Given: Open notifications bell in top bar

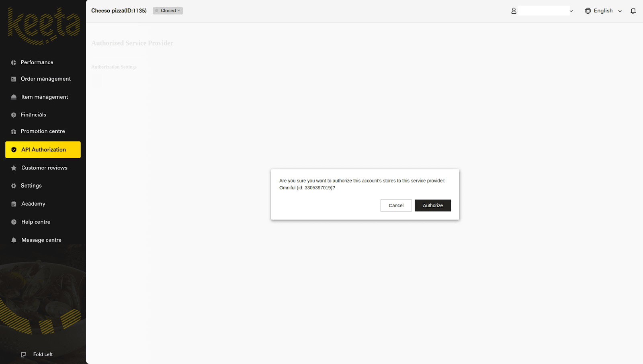Looking at the screenshot, I should click(x=633, y=11).
